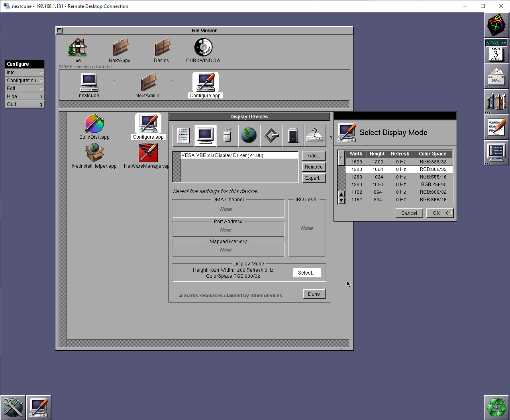The height and width of the screenshot is (420, 510).
Task: Select the Other devices question-mark icon
Action: click(315, 135)
